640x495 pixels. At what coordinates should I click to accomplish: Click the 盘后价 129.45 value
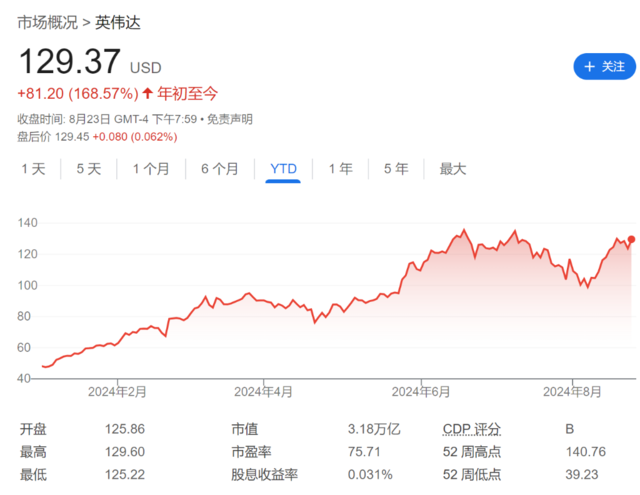point(72,137)
